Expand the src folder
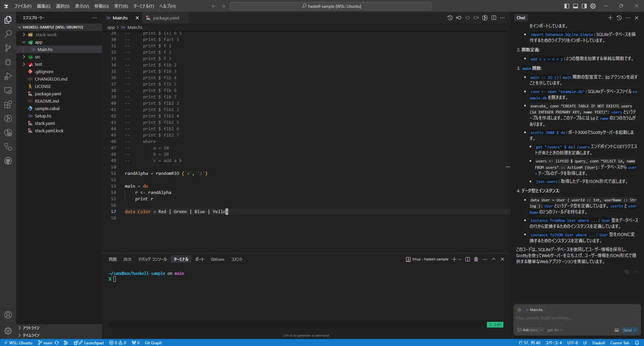This screenshot has width=644, height=346. [38, 57]
